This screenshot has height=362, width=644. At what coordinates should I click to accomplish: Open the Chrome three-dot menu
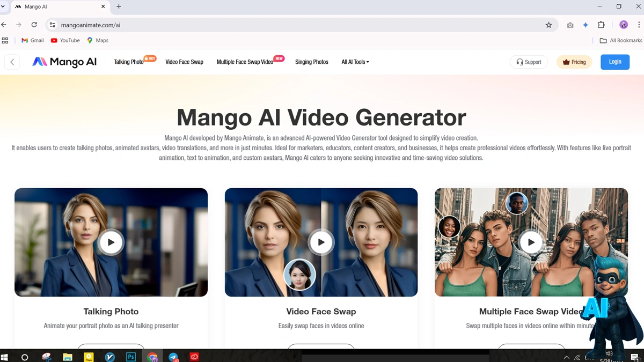point(639,25)
